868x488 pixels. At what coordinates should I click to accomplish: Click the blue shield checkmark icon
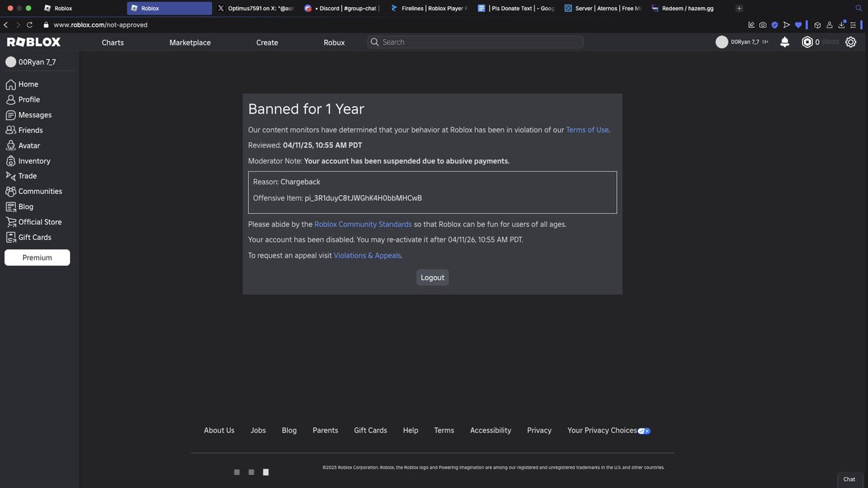(775, 25)
